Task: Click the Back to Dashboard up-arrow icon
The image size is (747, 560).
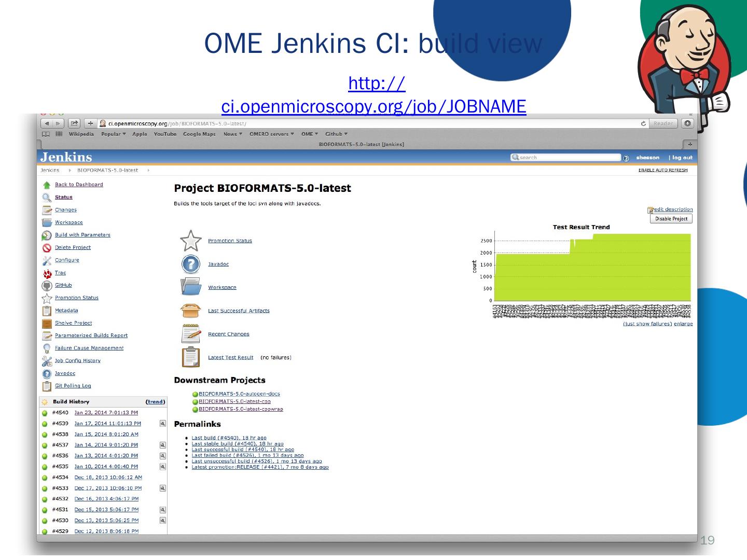Action: click(47, 185)
